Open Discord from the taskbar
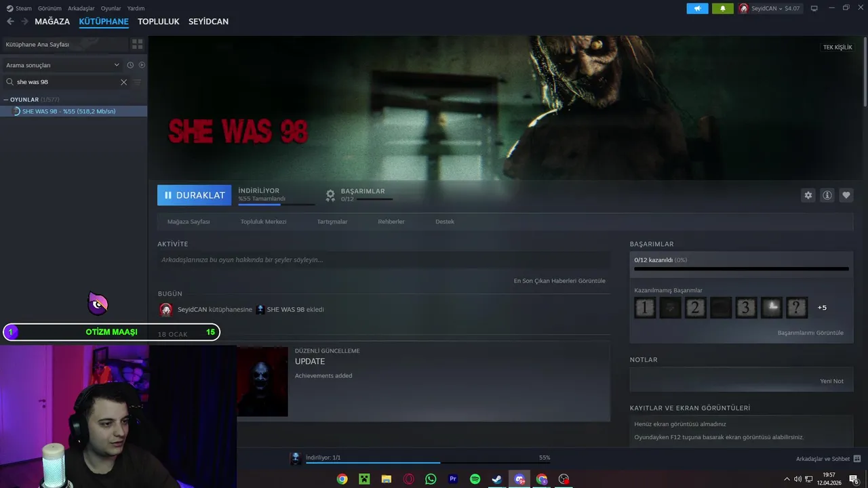This screenshot has width=868, height=488. (x=519, y=479)
